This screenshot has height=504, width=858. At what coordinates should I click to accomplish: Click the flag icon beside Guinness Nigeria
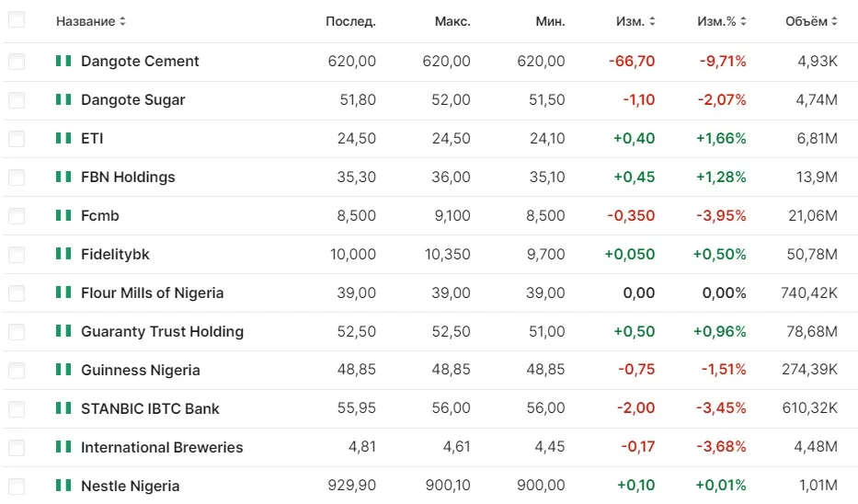(63, 371)
